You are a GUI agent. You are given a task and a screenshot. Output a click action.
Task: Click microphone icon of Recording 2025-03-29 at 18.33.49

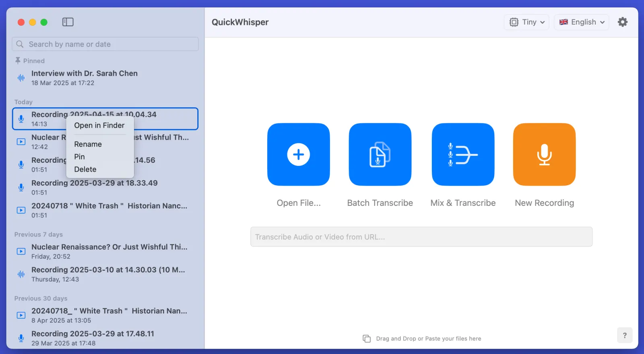click(x=21, y=188)
